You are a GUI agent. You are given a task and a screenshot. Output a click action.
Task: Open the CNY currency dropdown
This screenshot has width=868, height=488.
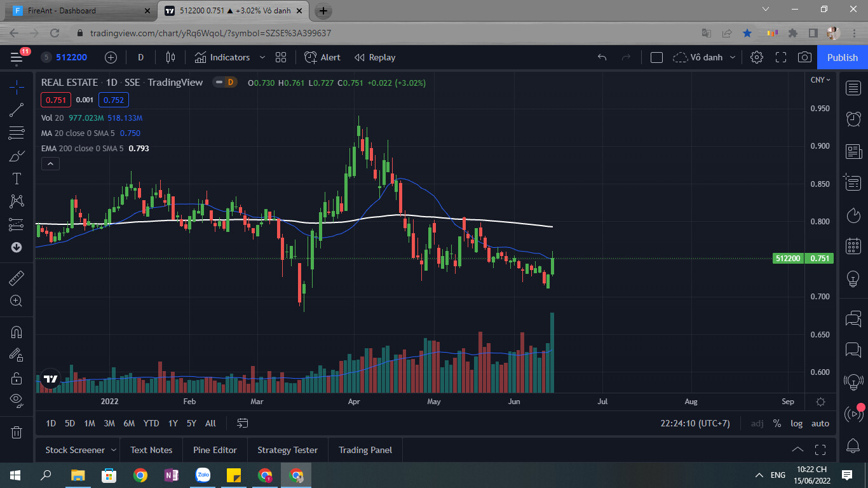(x=820, y=79)
